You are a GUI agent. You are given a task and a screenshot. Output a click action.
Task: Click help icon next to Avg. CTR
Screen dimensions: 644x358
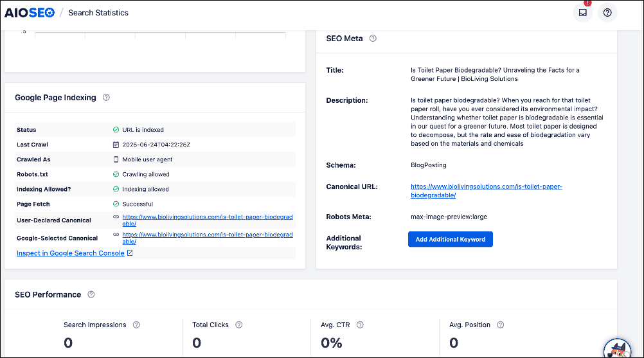coord(360,325)
